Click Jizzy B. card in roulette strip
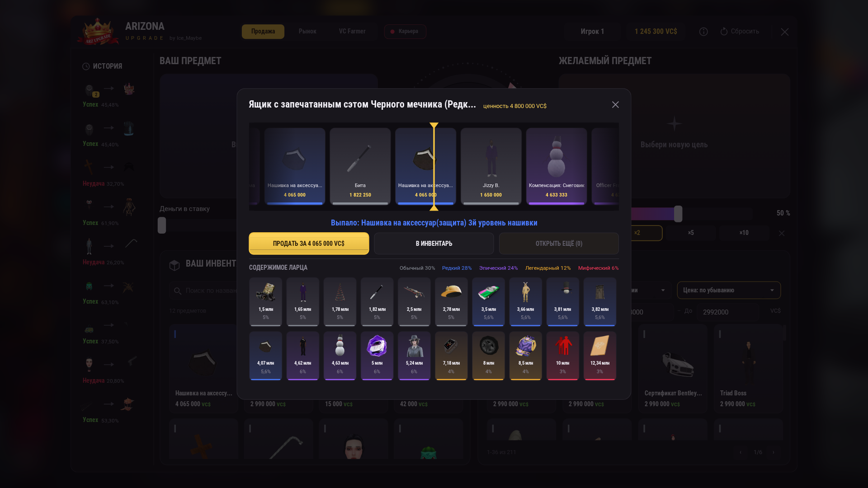 point(491,167)
